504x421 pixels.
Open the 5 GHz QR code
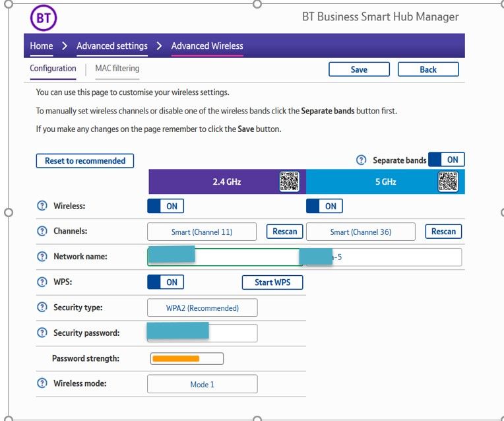[x=448, y=181]
